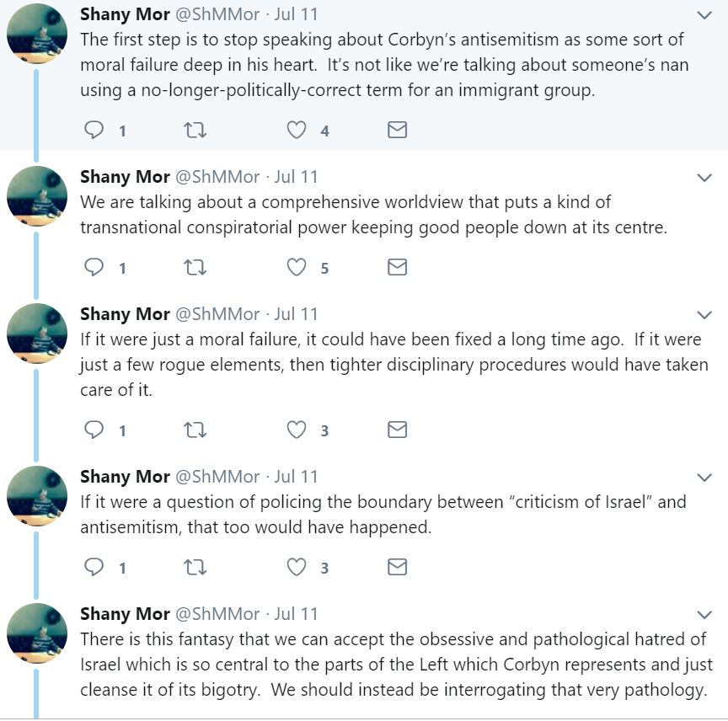Like the "rogue elements" tweet
The width and height of the screenshot is (728, 721).
click(x=297, y=430)
